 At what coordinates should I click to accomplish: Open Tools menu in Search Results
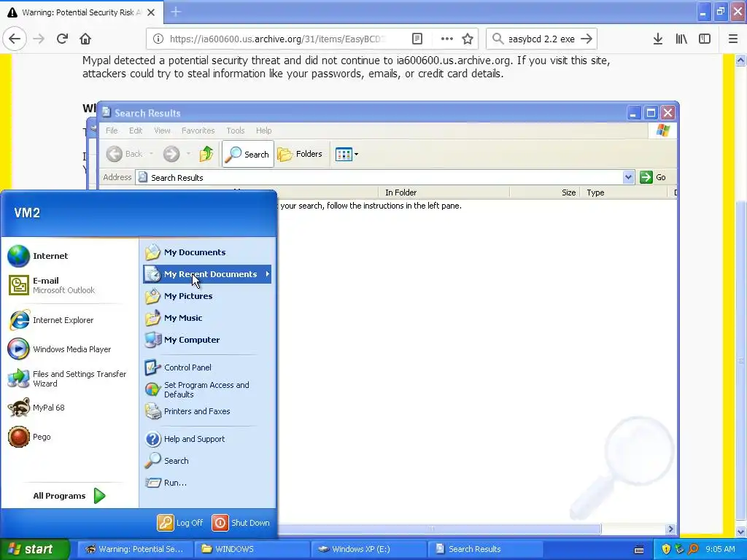pyautogui.click(x=236, y=131)
